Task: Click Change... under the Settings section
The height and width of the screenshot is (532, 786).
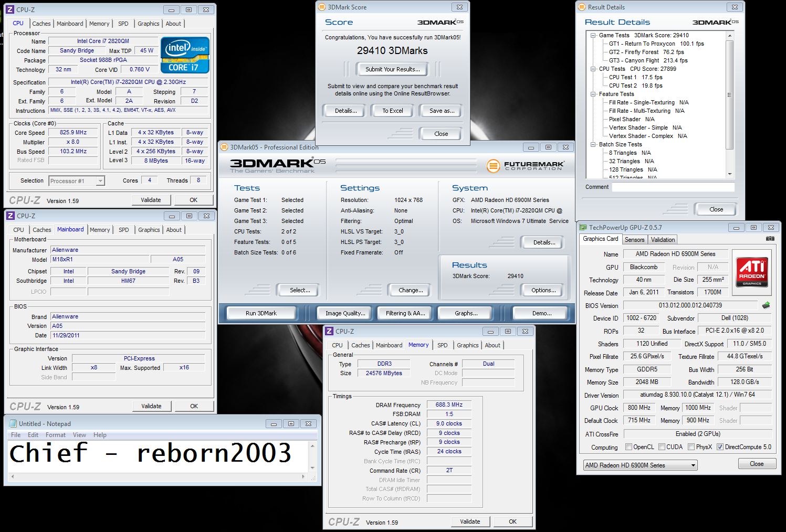Action: [x=411, y=290]
